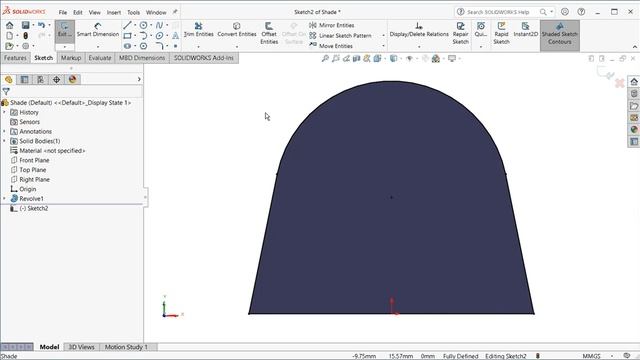Create a new document

click(9, 36)
